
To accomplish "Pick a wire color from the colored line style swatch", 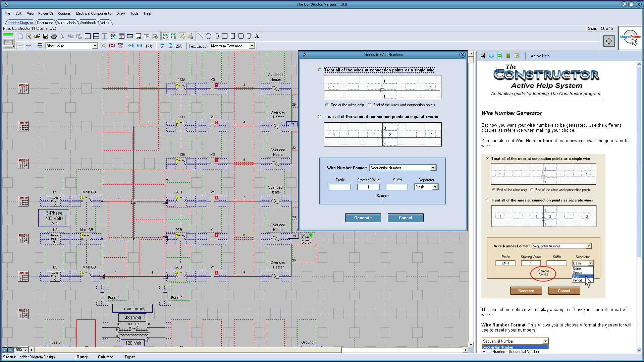I will coord(40,46).
